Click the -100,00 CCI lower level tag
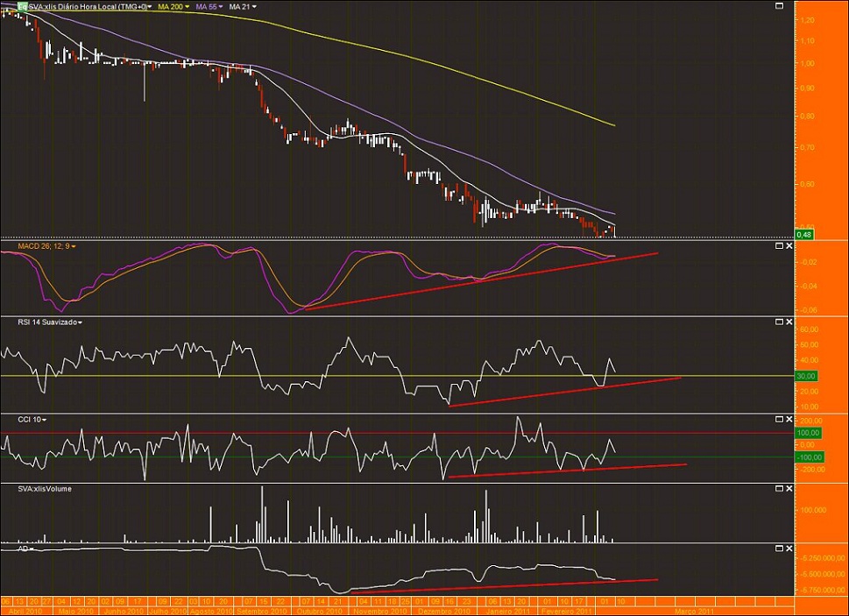Image resolution: width=849 pixels, height=616 pixels. [x=810, y=457]
